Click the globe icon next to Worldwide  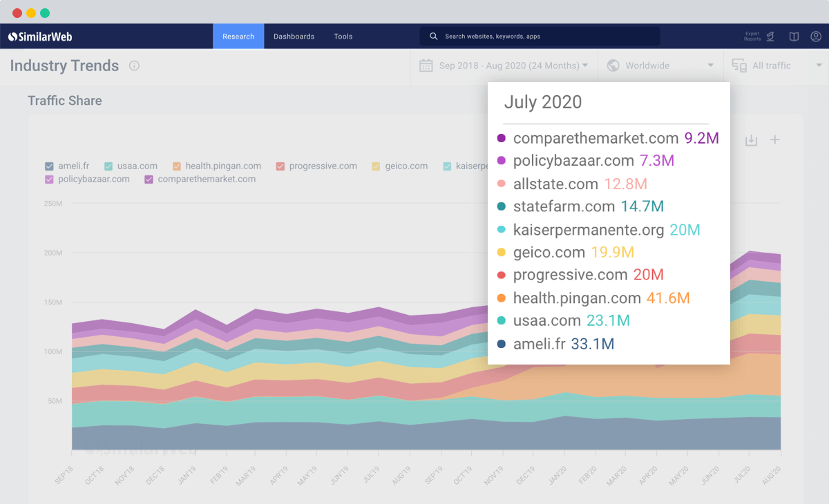(x=613, y=66)
